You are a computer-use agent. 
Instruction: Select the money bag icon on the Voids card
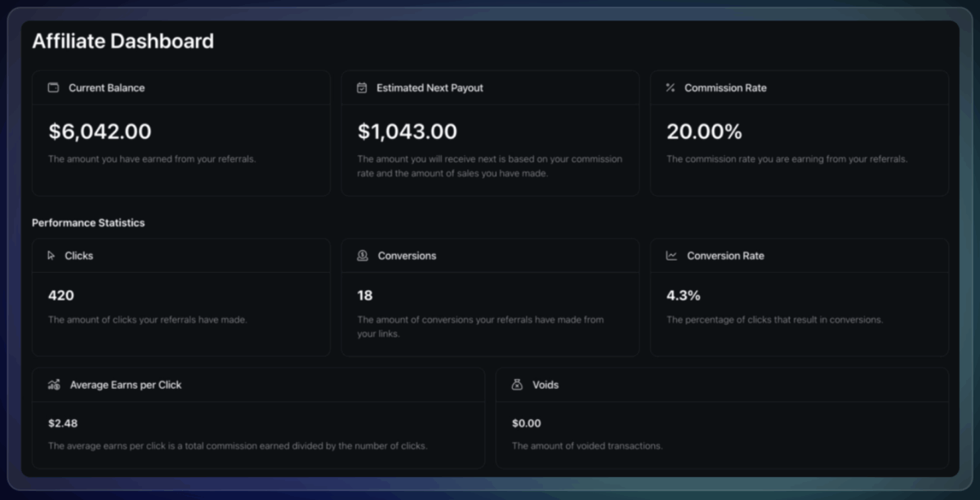(517, 384)
